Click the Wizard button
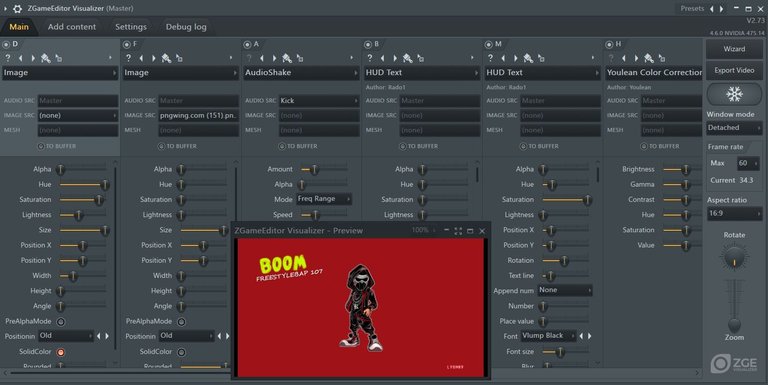768x385 pixels. click(x=734, y=49)
